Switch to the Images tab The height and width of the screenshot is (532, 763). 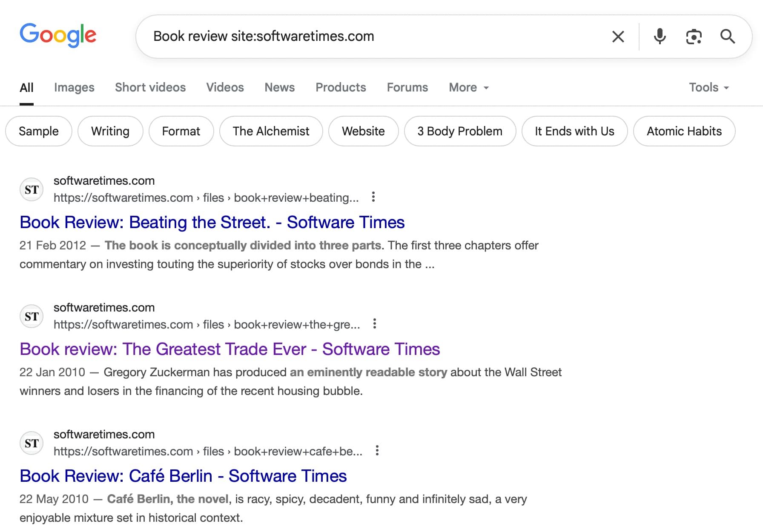click(74, 87)
